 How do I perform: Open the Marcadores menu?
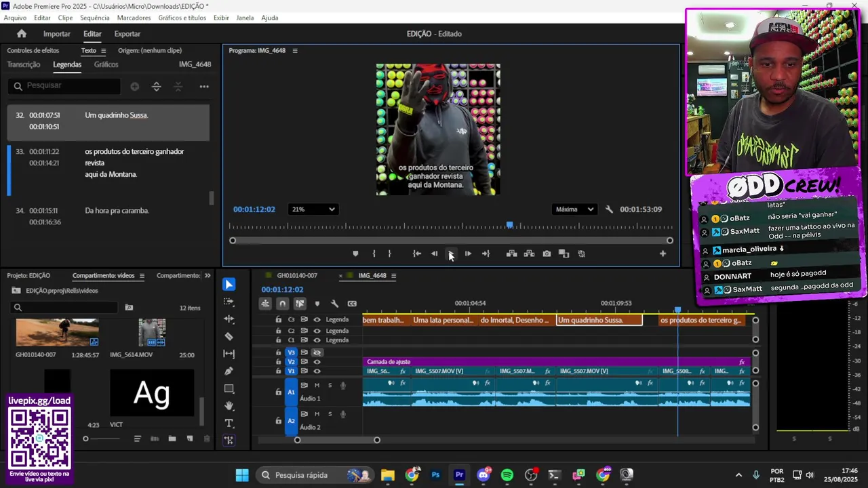134,18
